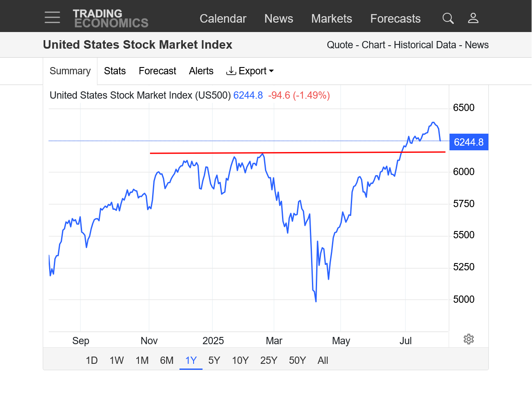Select the 1D time range
532x395 pixels.
pyautogui.click(x=92, y=361)
